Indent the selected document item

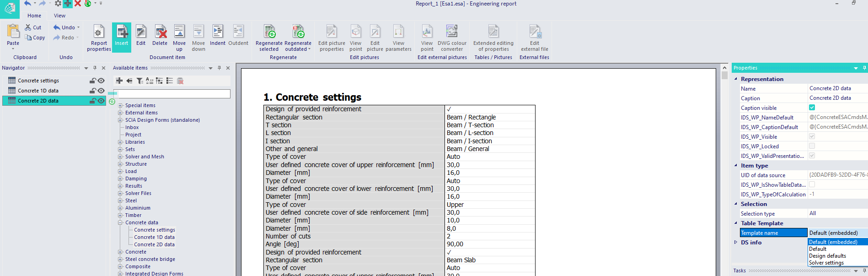click(218, 36)
